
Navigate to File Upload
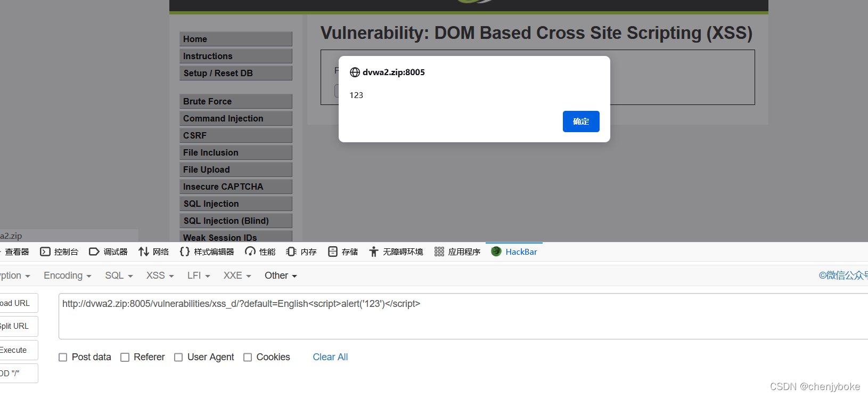(236, 169)
